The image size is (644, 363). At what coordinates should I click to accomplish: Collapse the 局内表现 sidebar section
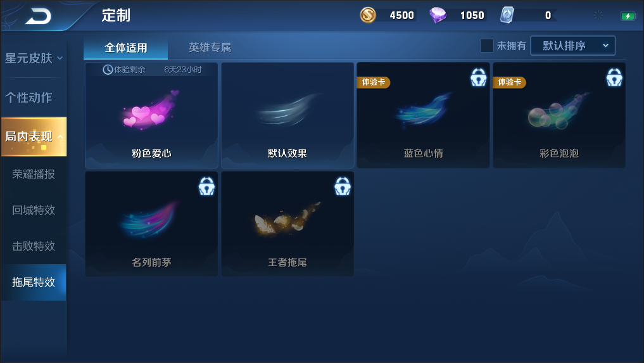pos(34,136)
